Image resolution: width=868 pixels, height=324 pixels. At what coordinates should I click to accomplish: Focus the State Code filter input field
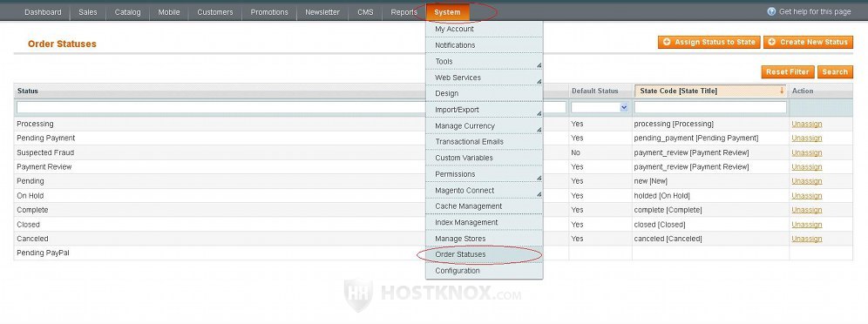(x=710, y=107)
